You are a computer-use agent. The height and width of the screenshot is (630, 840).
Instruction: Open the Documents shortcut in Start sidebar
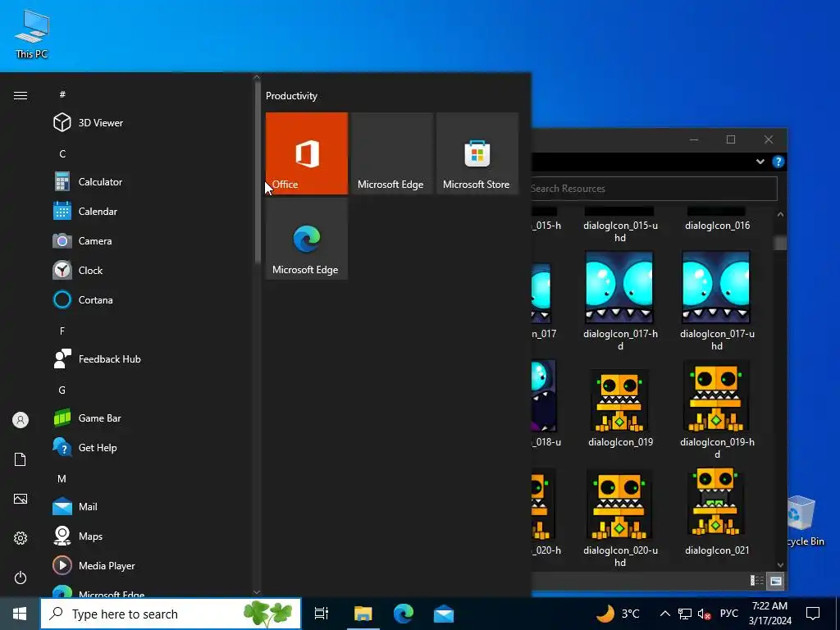coord(21,459)
